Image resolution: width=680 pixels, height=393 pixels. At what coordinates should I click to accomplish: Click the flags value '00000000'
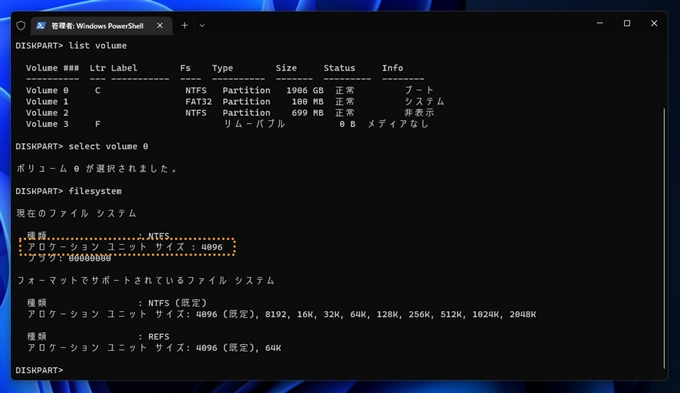[90, 259]
